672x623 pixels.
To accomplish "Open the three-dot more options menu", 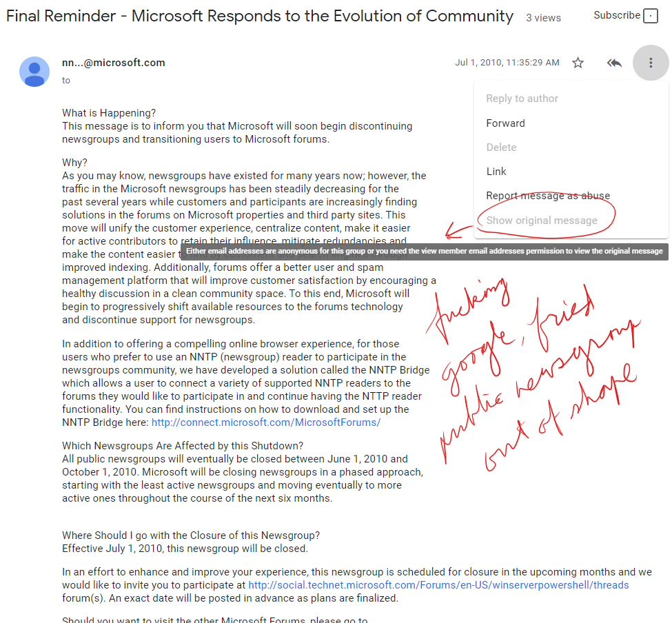I will tap(651, 63).
